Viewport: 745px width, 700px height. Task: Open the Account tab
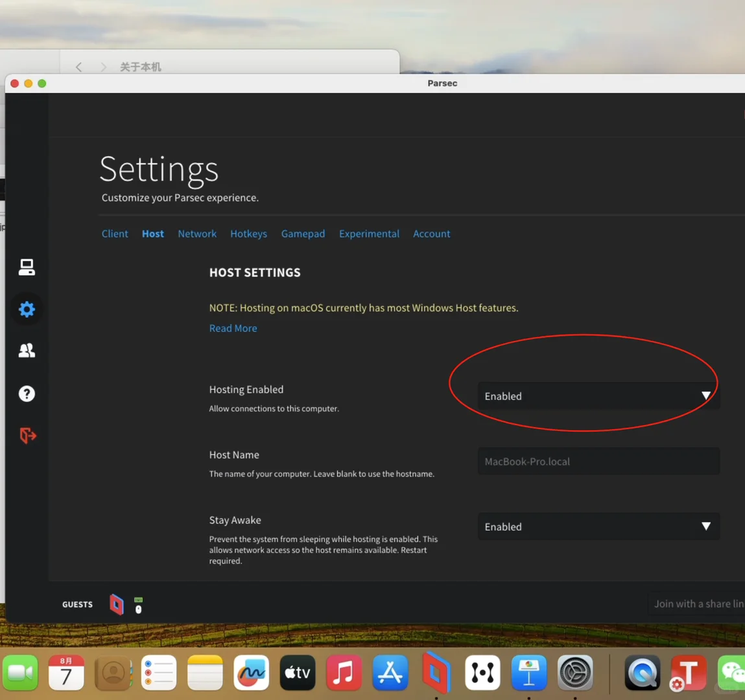[431, 233]
